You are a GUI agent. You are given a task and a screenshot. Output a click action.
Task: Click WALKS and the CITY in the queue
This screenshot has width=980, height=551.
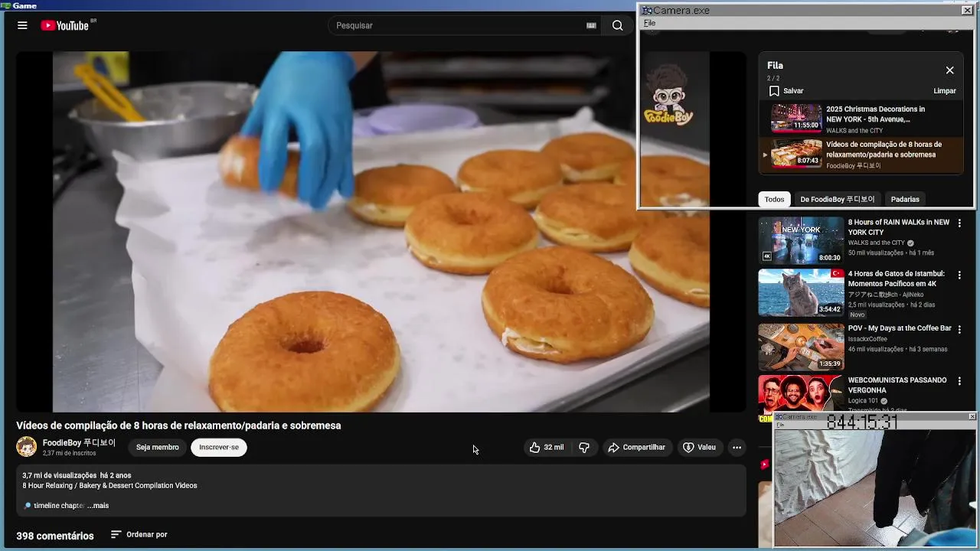(854, 131)
